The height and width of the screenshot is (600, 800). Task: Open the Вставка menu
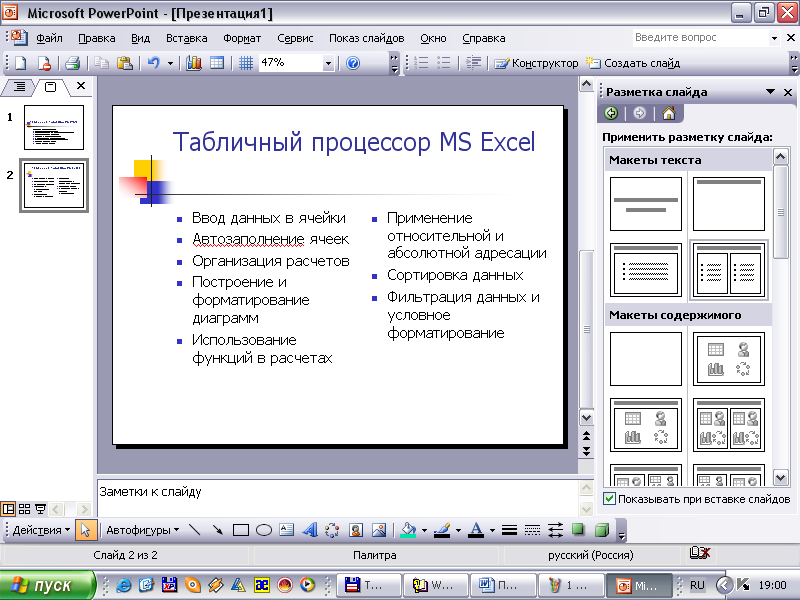click(x=186, y=38)
